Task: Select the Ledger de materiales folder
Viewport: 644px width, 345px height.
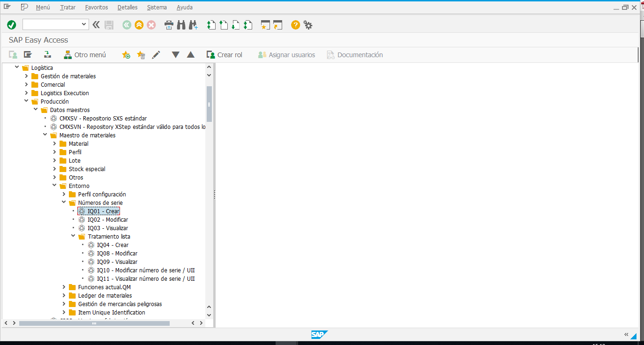Action: click(105, 295)
